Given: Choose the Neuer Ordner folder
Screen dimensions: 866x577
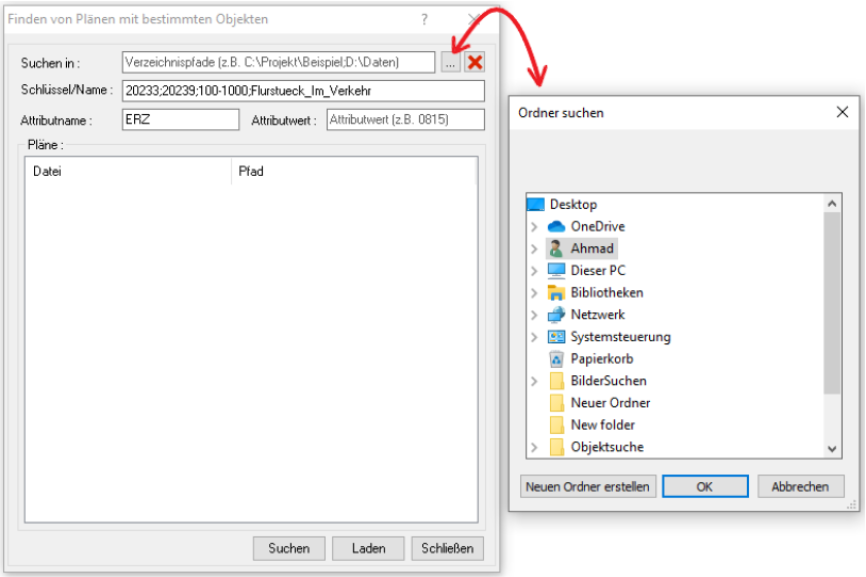Looking at the screenshot, I should tap(610, 403).
